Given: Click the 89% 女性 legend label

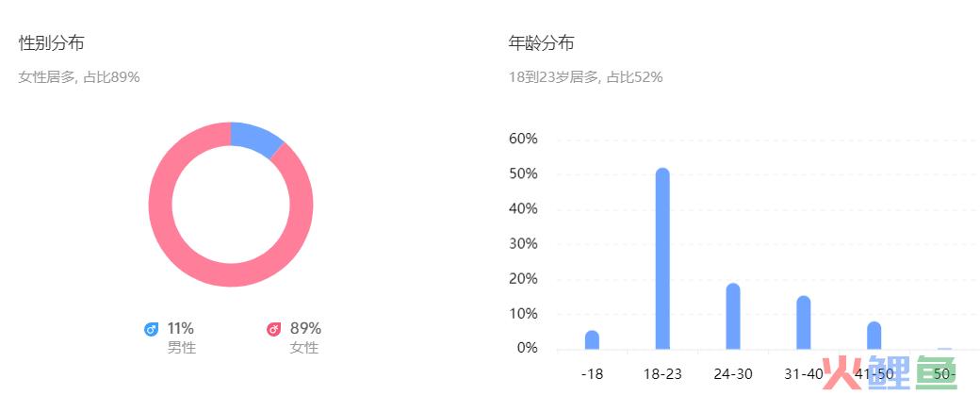Looking at the screenshot, I should 305,337.
